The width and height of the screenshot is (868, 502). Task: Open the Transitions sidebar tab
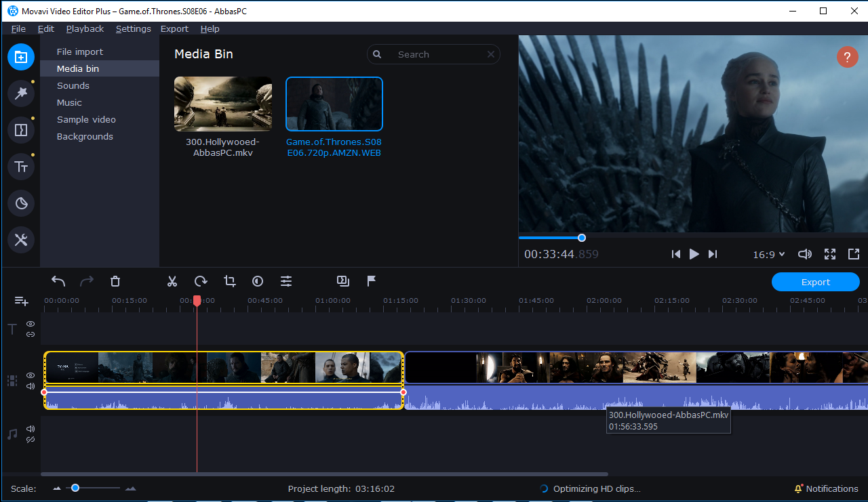[x=21, y=130]
